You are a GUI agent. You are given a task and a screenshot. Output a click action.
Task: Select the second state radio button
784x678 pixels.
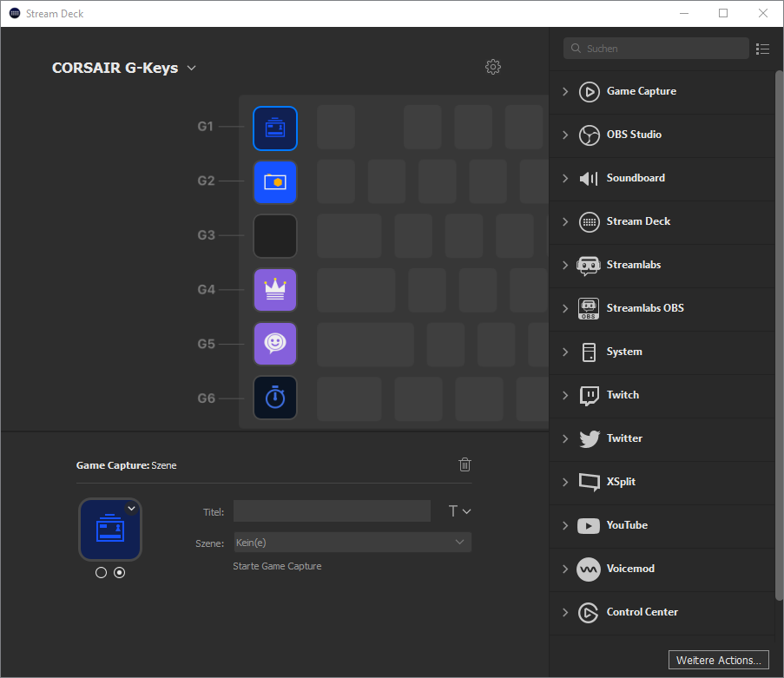point(120,573)
